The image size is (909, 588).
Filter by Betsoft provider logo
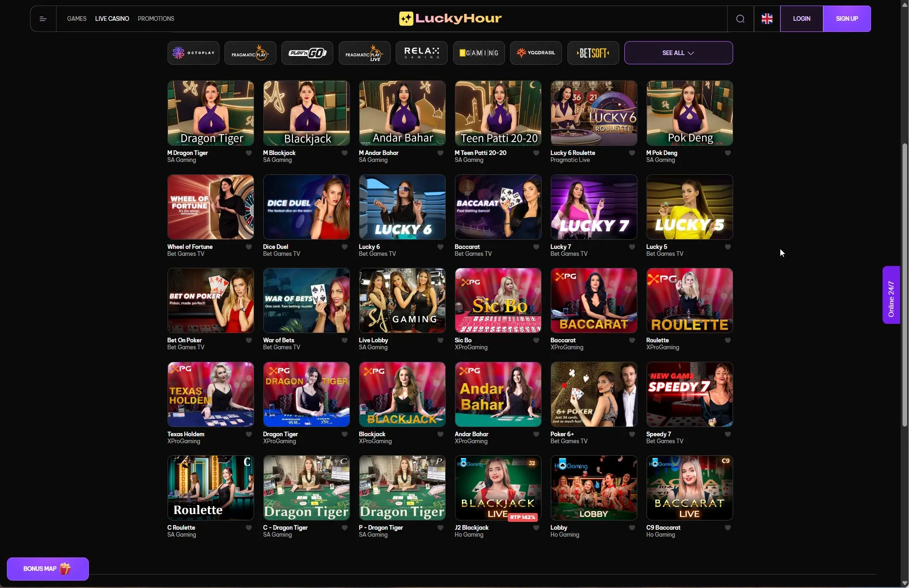tap(593, 53)
